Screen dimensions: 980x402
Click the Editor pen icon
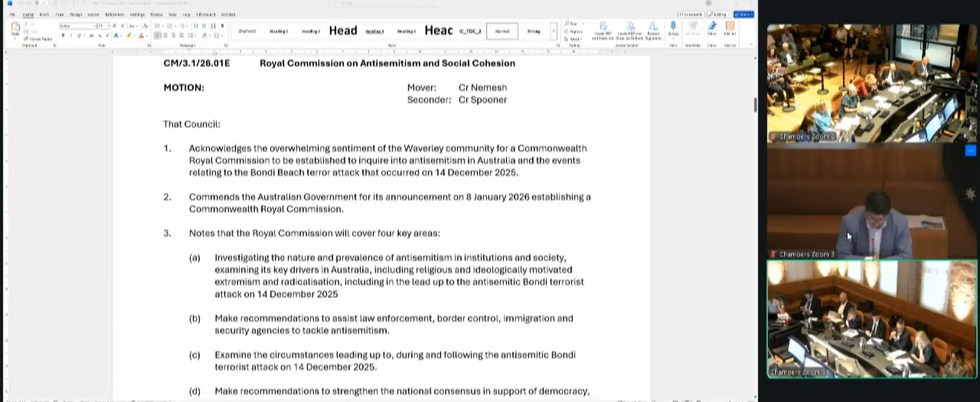712,28
